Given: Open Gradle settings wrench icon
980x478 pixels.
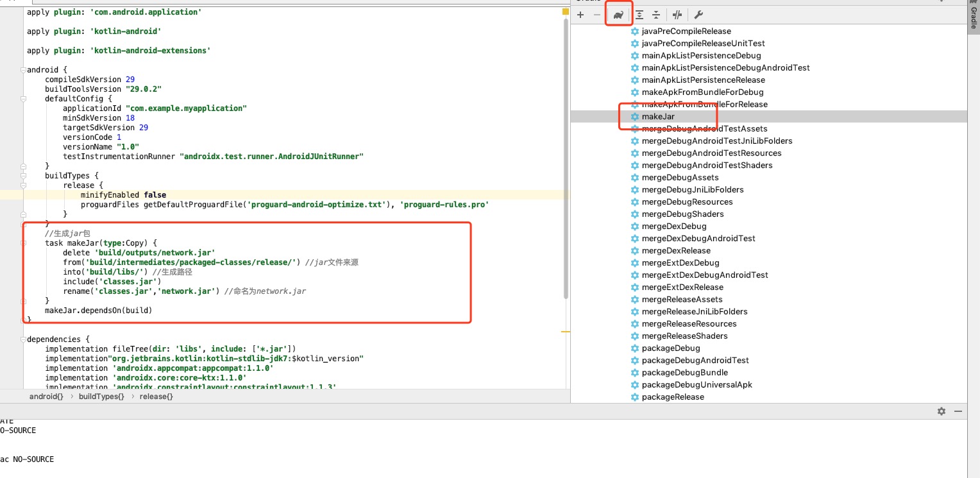Looking at the screenshot, I should point(699,15).
